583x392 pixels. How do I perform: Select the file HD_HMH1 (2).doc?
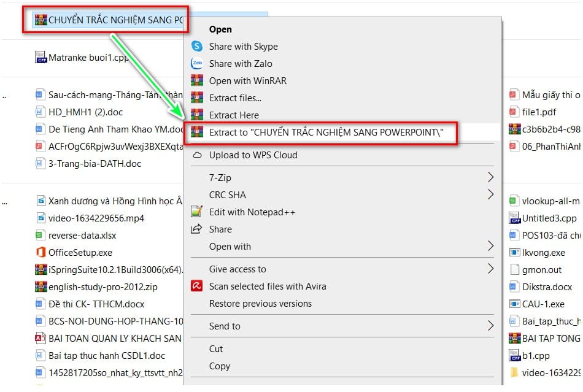79,112
